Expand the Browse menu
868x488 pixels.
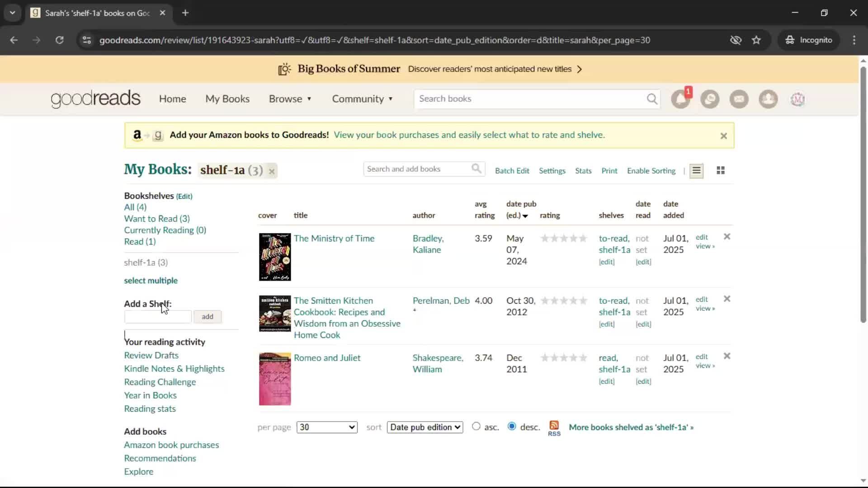pyautogui.click(x=290, y=99)
